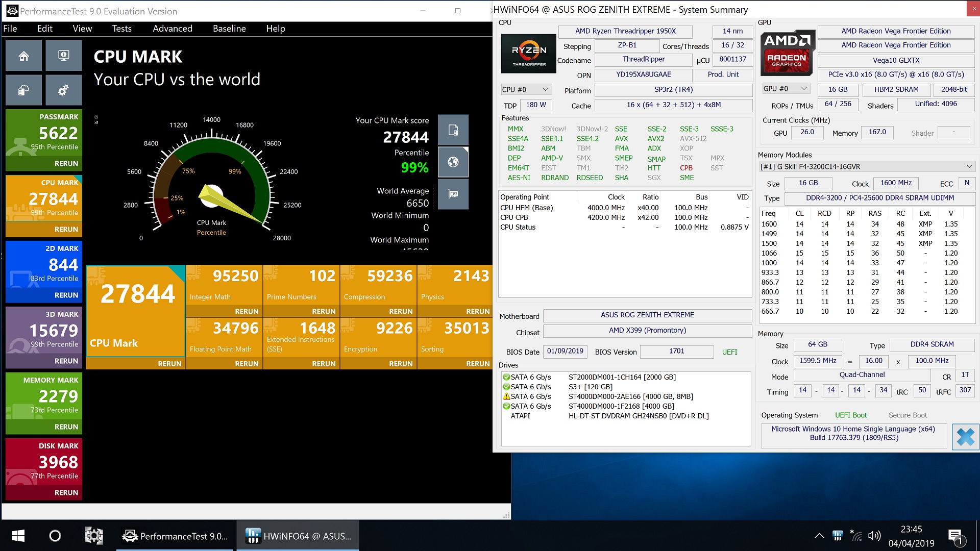980x551 pixels.
Task: Rerun the Physics test
Action: pos(478,311)
